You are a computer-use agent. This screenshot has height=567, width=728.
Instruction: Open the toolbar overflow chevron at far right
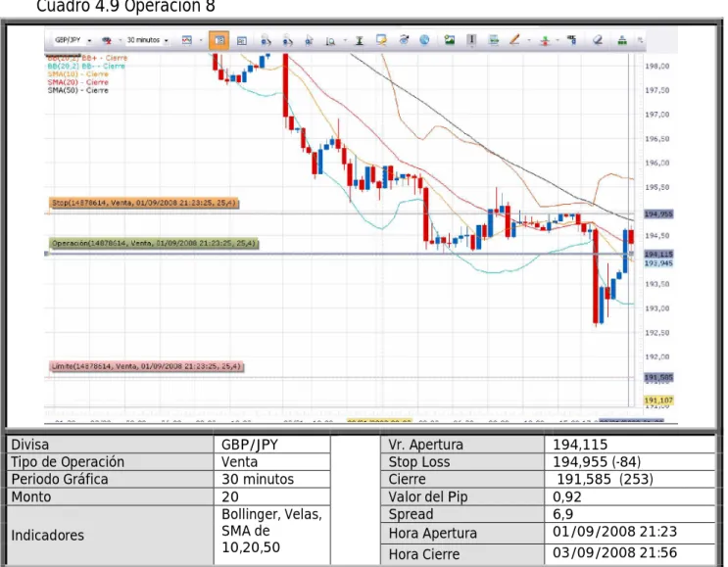(x=640, y=40)
